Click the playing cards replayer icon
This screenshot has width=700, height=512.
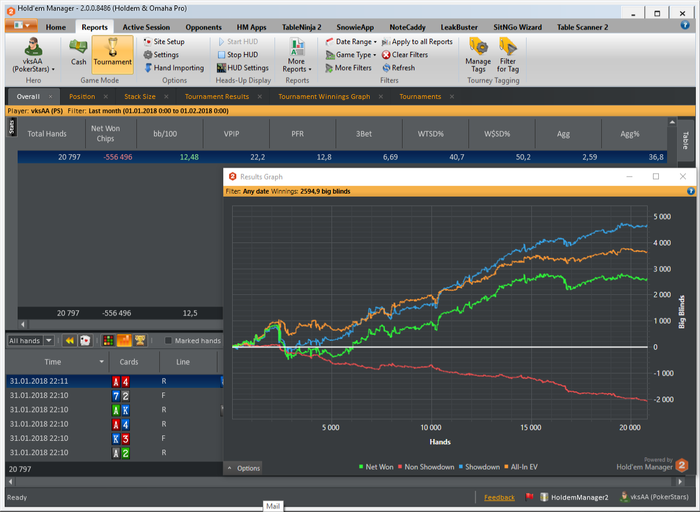click(x=85, y=341)
